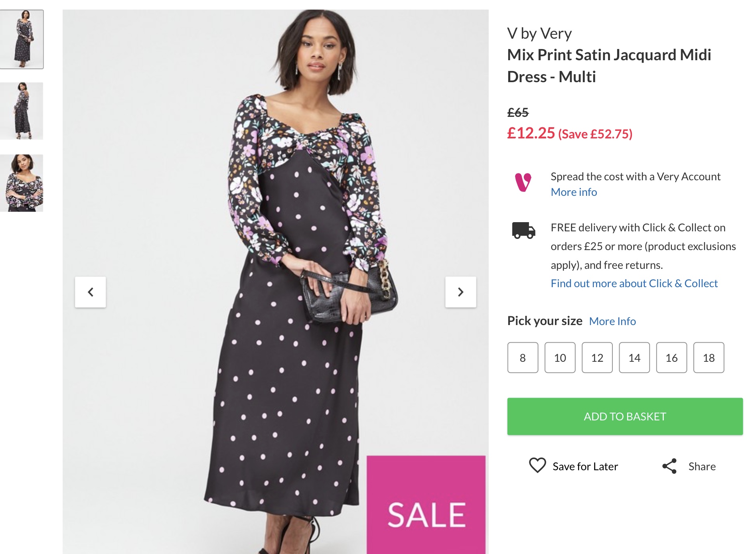The width and height of the screenshot is (756, 554).
Task: View third close-up dress thumbnail
Action: (x=22, y=183)
